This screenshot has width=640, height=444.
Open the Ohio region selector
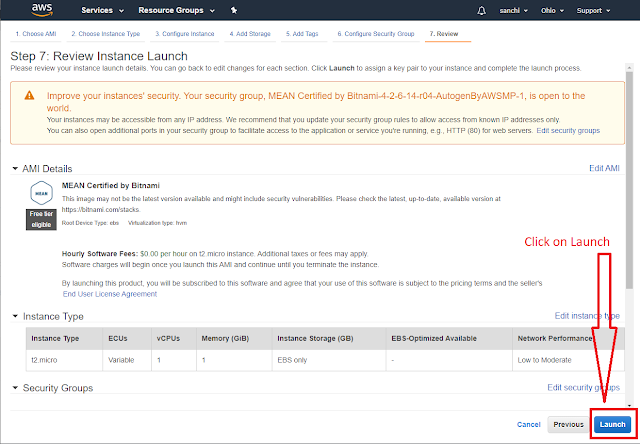click(x=552, y=11)
